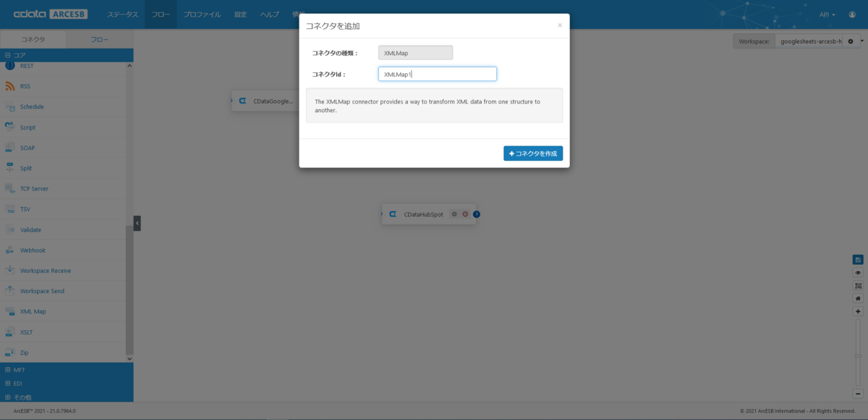Open the 設定 menu

(x=241, y=14)
